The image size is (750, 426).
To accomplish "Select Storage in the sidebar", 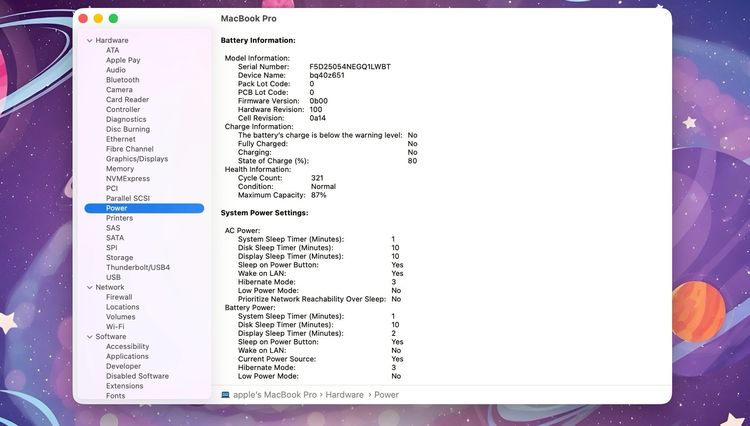I will click(x=120, y=258).
